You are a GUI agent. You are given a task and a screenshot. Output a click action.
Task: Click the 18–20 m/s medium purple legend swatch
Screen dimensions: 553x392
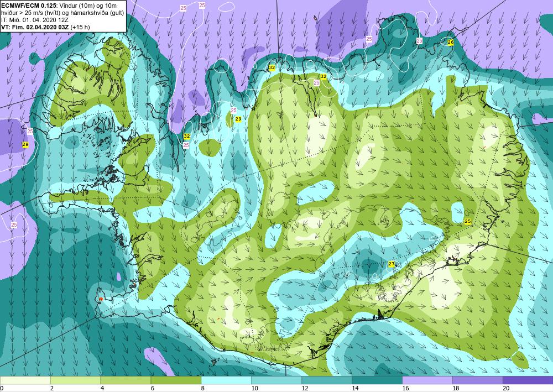(478, 380)
